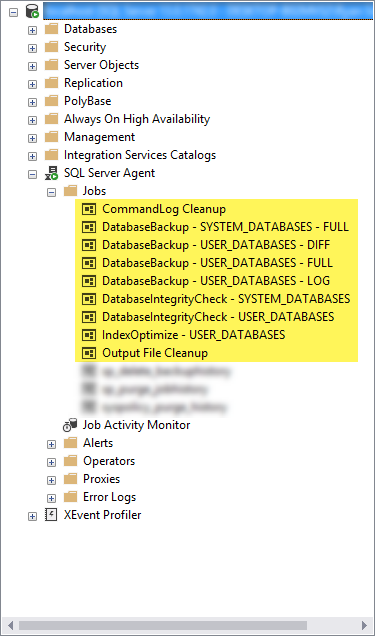Click the Operators folder icon
375x636 pixels.
pyautogui.click(x=71, y=461)
